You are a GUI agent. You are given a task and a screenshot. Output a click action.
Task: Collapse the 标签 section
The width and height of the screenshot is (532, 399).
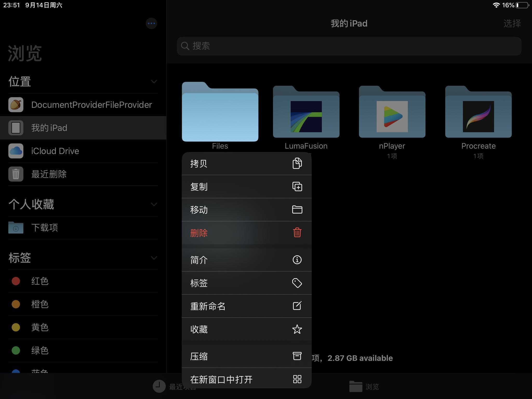coord(154,258)
